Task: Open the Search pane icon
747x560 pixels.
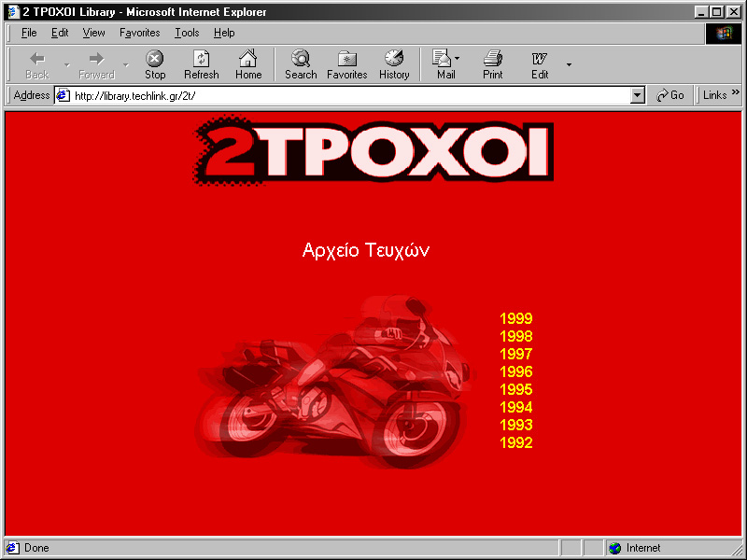Action: click(x=301, y=58)
